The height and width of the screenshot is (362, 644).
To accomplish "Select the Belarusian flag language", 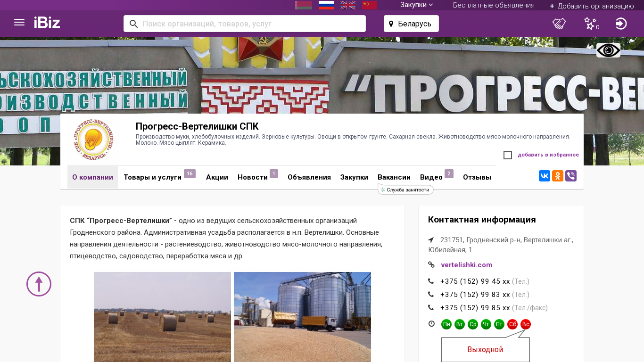I will pyautogui.click(x=304, y=5).
